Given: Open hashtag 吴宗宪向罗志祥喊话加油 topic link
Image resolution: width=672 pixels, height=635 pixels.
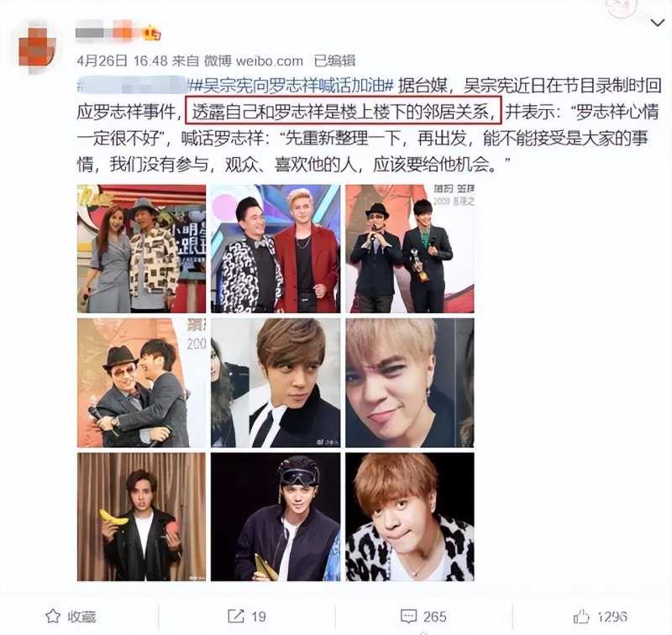Looking at the screenshot, I should [x=291, y=87].
